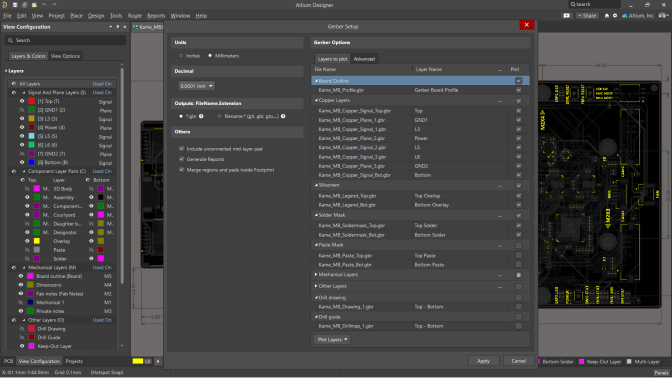This screenshot has width=672, height=378.
Task: Click the Undo arrow icon
Action: pyautogui.click(x=44, y=5)
